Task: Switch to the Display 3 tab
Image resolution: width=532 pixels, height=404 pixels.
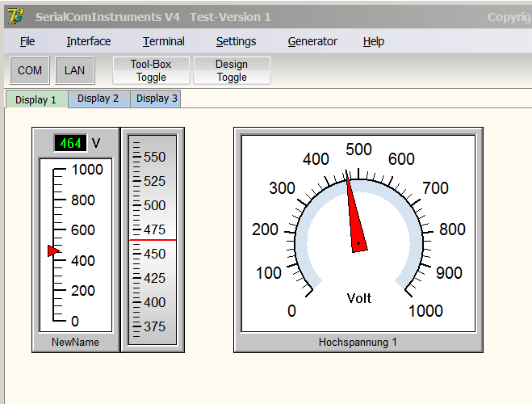Action: tap(157, 99)
